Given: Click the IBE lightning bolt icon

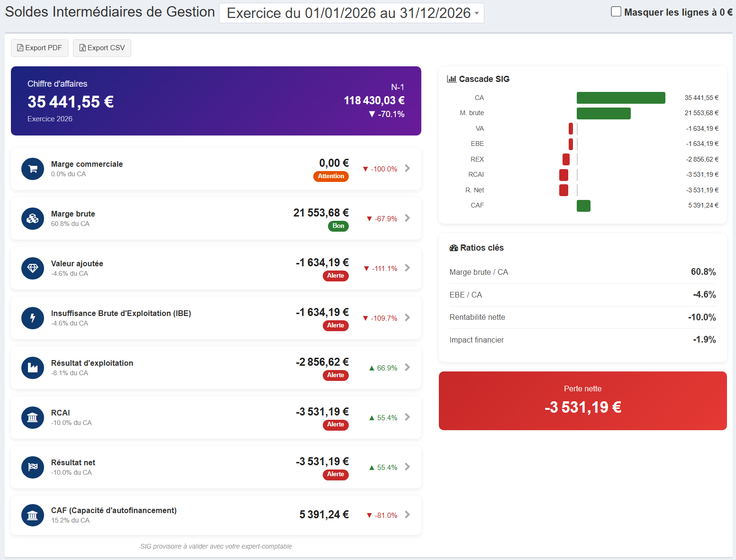Looking at the screenshot, I should [x=33, y=318].
